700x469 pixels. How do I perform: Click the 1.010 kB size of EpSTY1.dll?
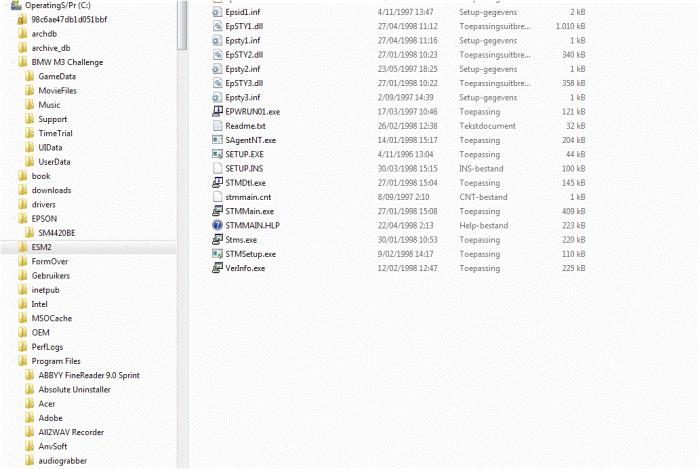point(571,26)
